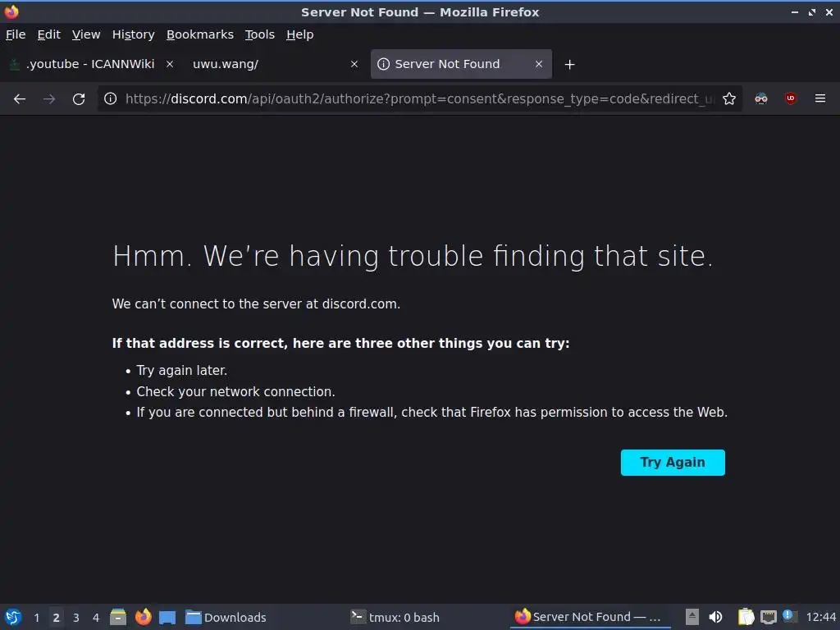Close the .youtube - ICANNWiki tab

tap(169, 64)
